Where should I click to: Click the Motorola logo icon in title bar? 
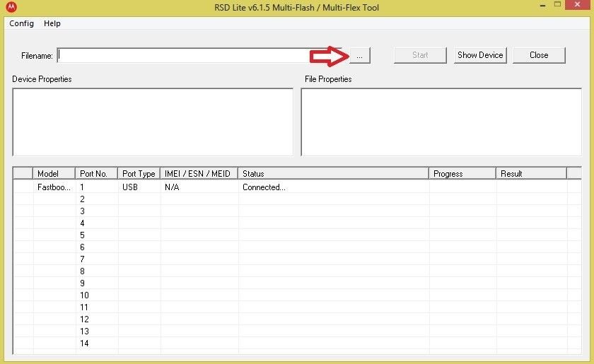click(x=11, y=7)
